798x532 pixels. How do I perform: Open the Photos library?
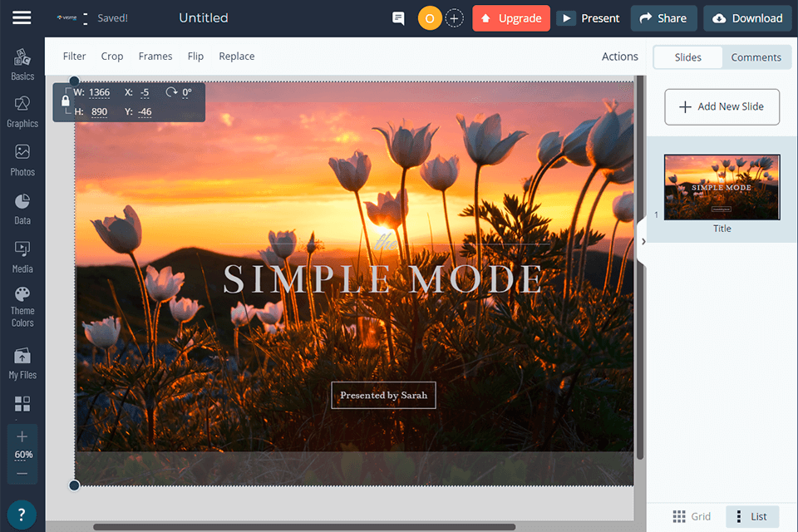coord(22,160)
